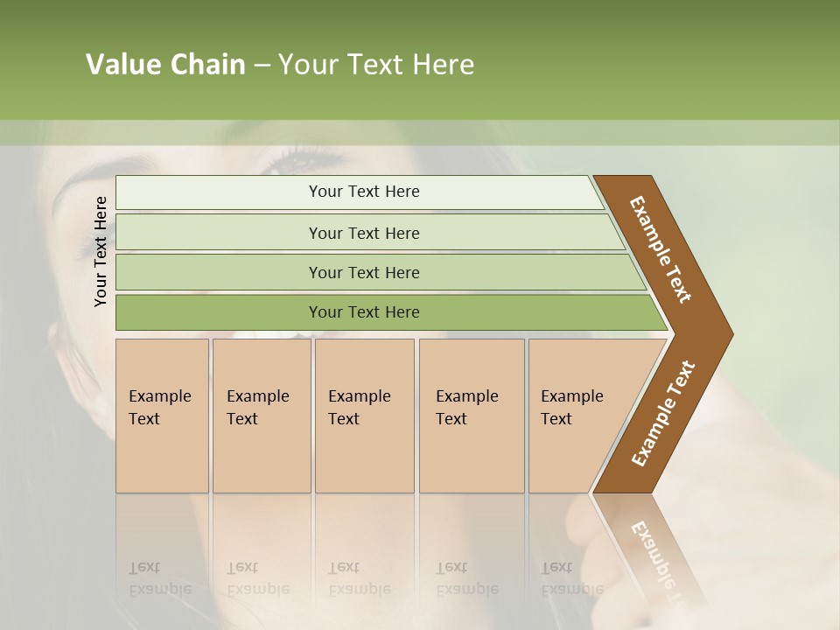The width and height of the screenshot is (840, 630).
Task: Select the vertical 'Your Text Here' label
Action: point(100,251)
